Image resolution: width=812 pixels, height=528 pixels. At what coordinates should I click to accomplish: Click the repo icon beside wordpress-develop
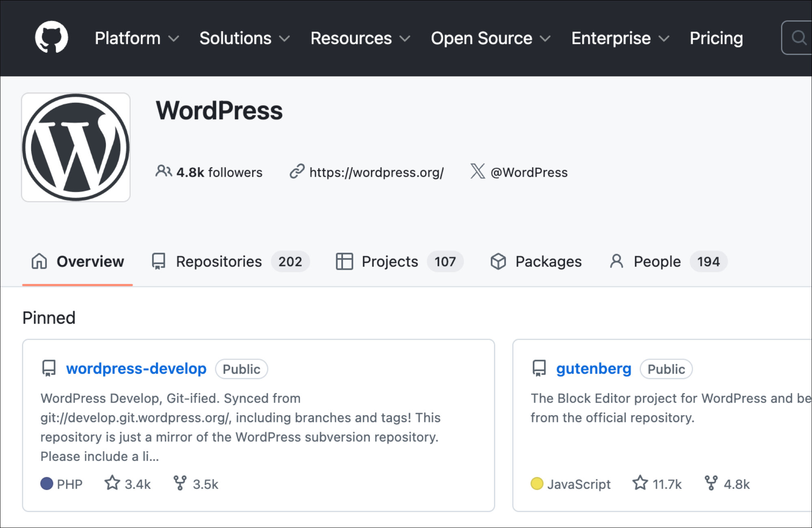[x=49, y=368]
